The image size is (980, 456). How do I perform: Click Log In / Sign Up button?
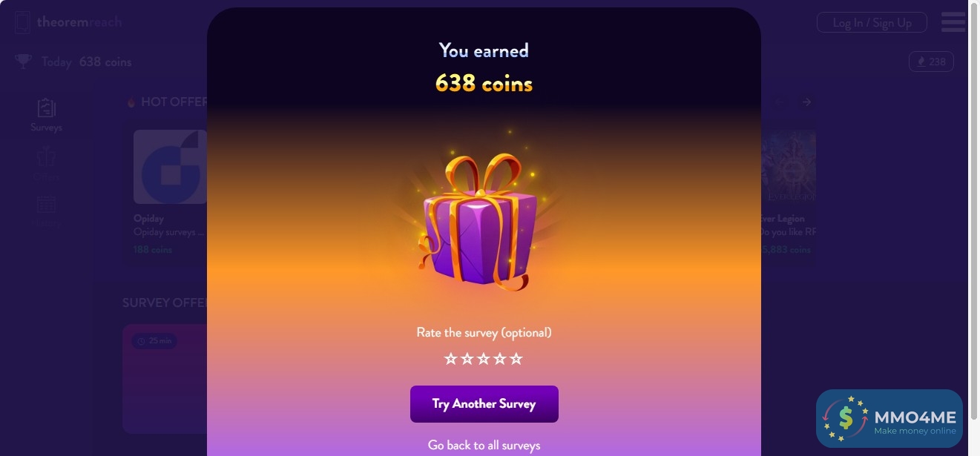pyautogui.click(x=872, y=22)
